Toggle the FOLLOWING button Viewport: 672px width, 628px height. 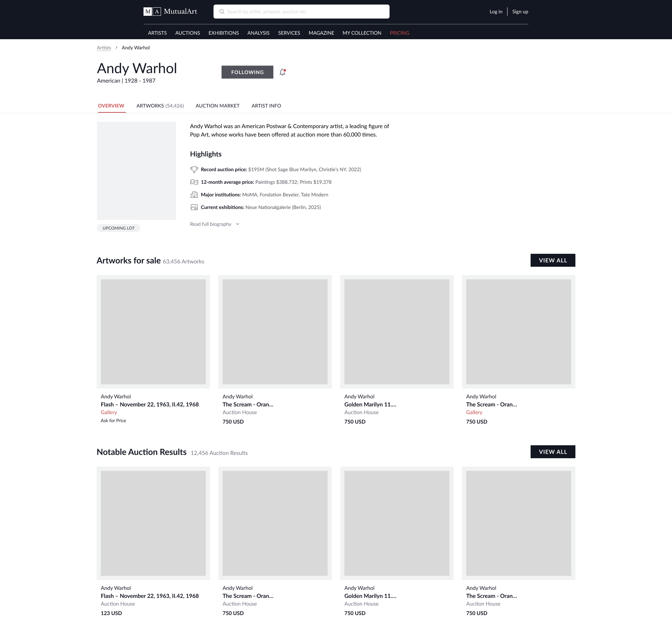[247, 72]
